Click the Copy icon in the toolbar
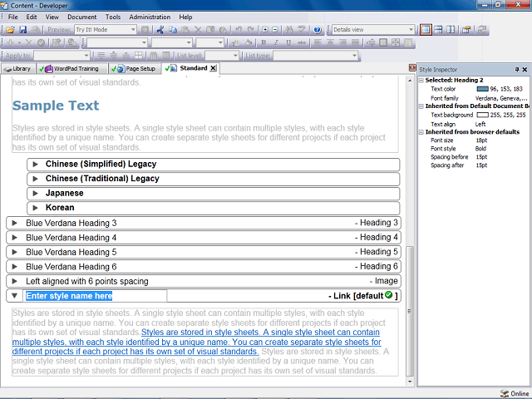Image resolution: width=532 pixels, height=399 pixels. click(x=173, y=30)
